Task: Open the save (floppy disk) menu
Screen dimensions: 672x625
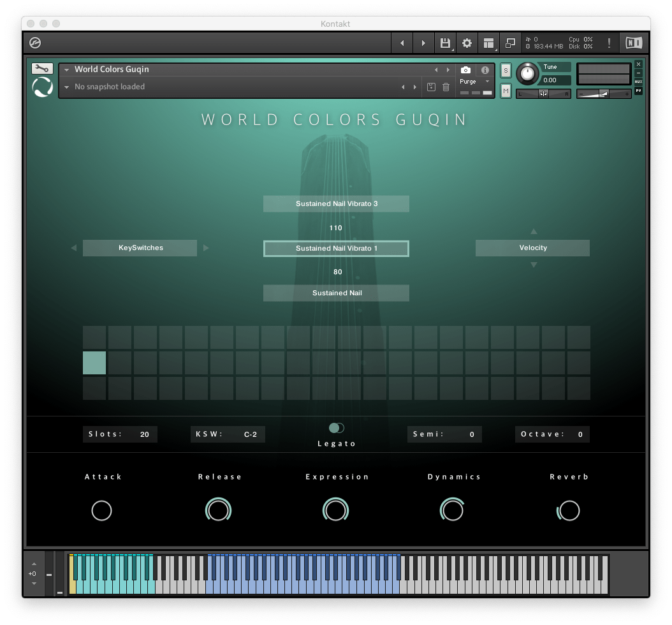Action: pos(445,43)
